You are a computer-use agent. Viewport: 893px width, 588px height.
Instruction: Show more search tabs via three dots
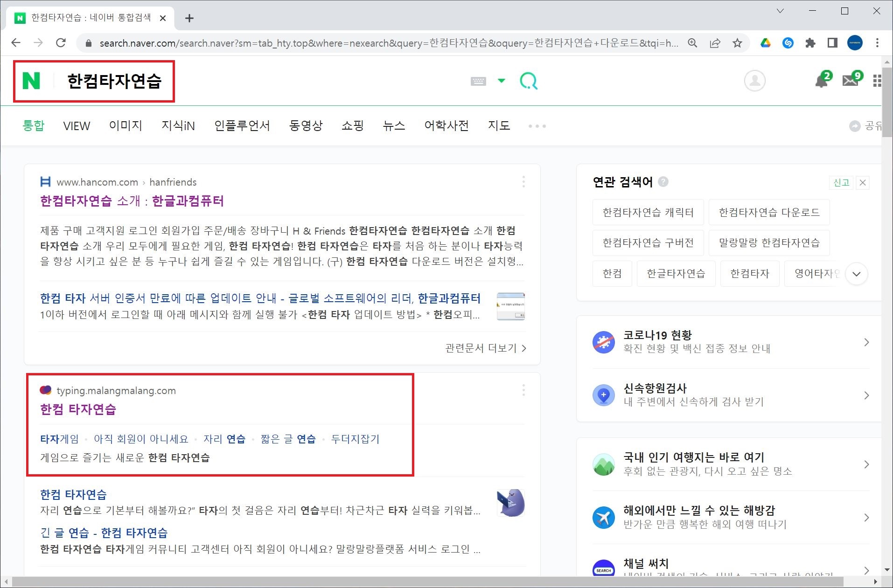tap(537, 126)
